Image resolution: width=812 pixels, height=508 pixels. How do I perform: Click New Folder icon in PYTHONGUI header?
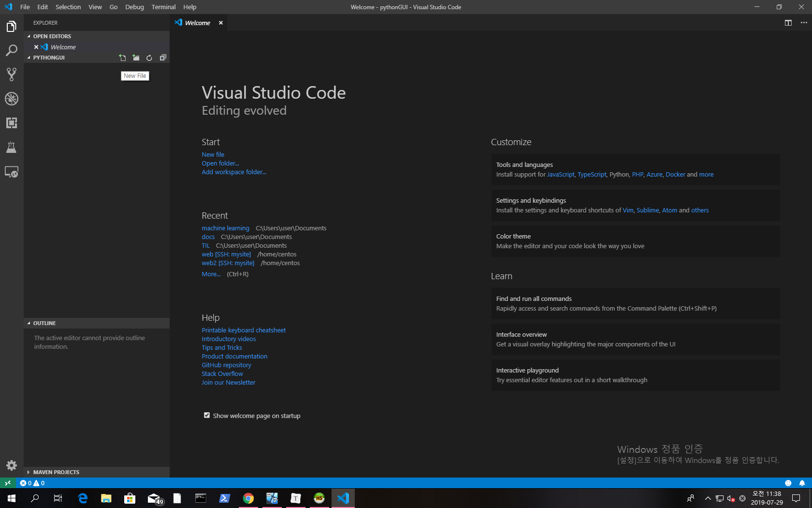pyautogui.click(x=136, y=58)
